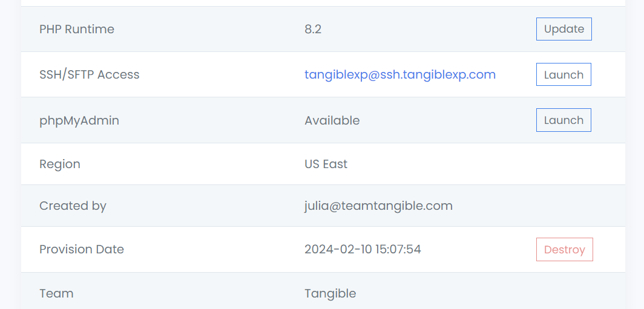Open the tangiblexp@ssh.tangiblexp.com link

(x=399, y=75)
